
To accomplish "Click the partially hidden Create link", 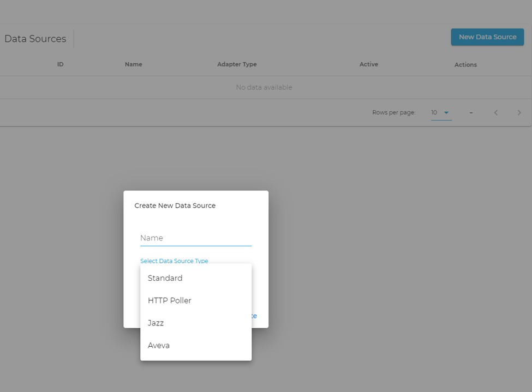I will [254, 316].
